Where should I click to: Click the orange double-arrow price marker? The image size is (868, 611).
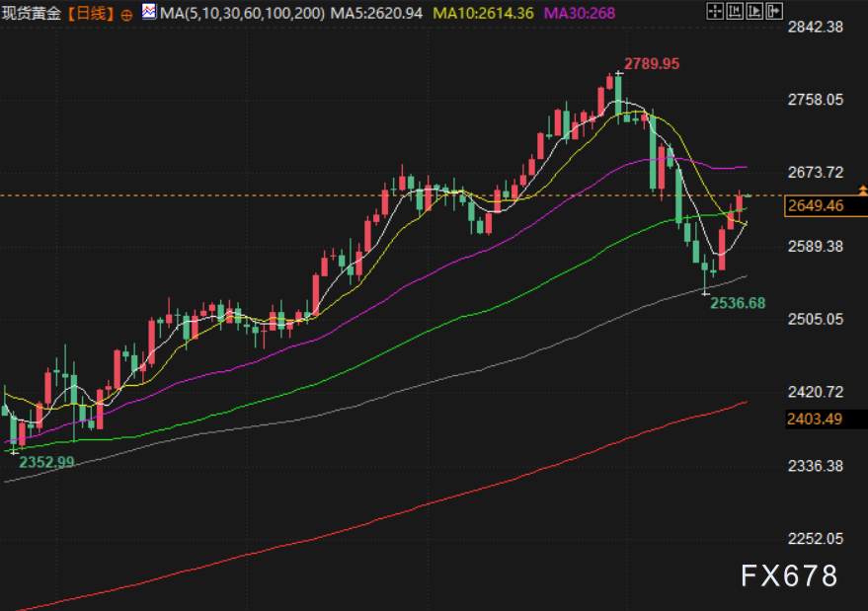point(862,189)
